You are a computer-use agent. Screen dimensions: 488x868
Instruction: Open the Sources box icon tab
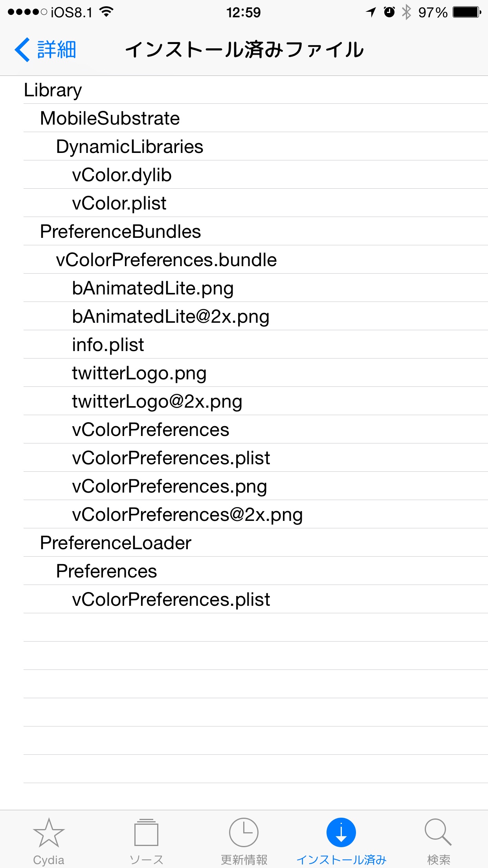[146, 833]
